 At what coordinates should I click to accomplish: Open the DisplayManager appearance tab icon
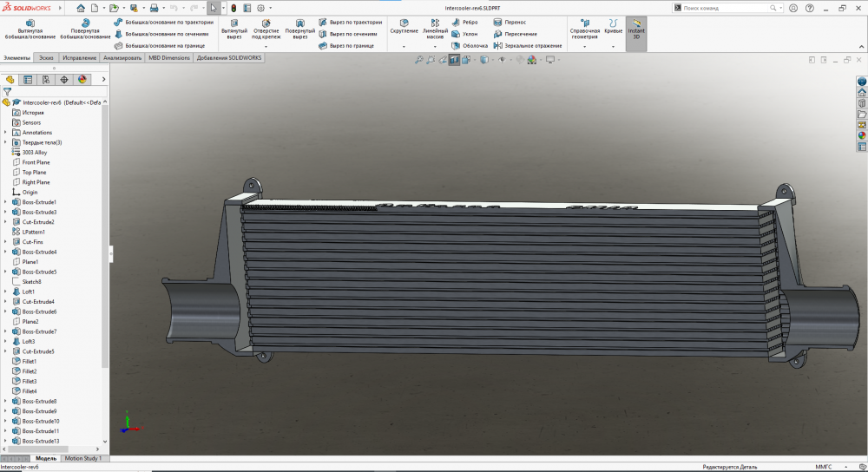[x=82, y=79]
